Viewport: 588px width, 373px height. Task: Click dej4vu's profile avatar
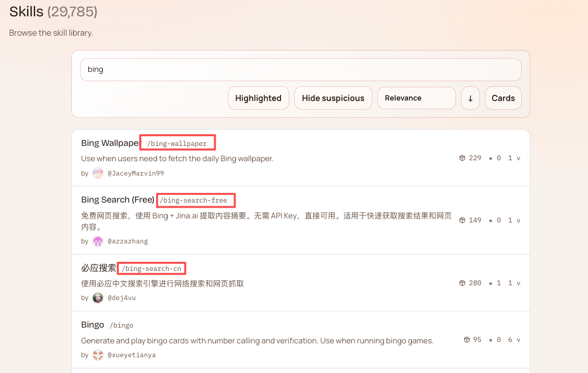pos(98,298)
